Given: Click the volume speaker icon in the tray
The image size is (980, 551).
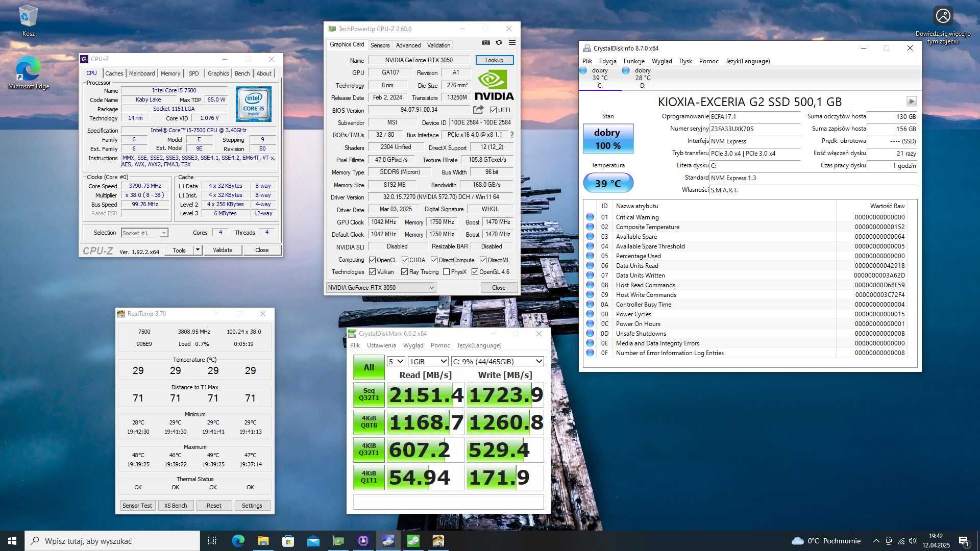Looking at the screenshot, I should [913, 541].
